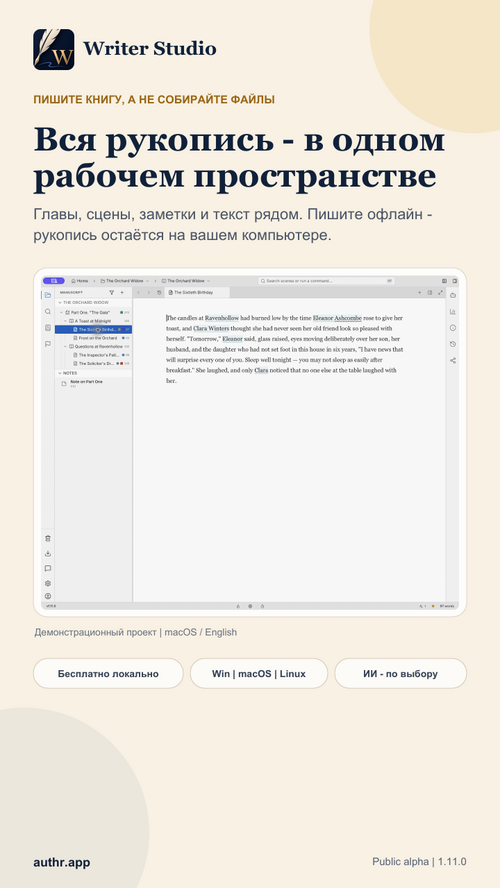Open settings gear in left sidebar
The image size is (500, 888).
click(48, 583)
